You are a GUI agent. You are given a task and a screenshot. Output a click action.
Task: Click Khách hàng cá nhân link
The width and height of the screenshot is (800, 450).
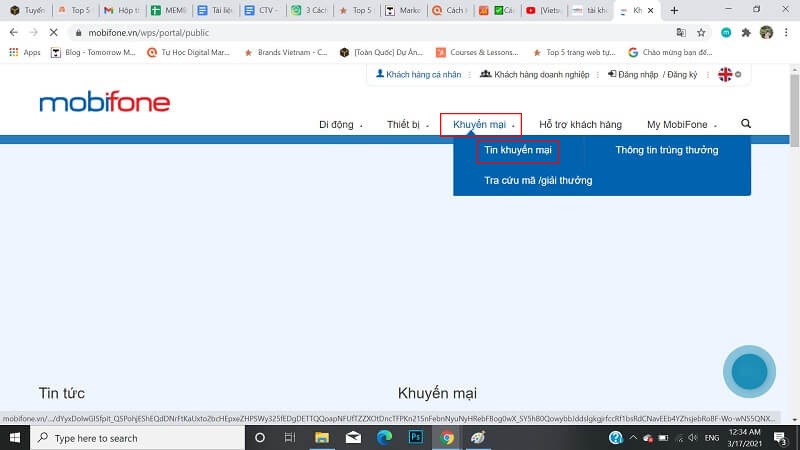point(418,74)
